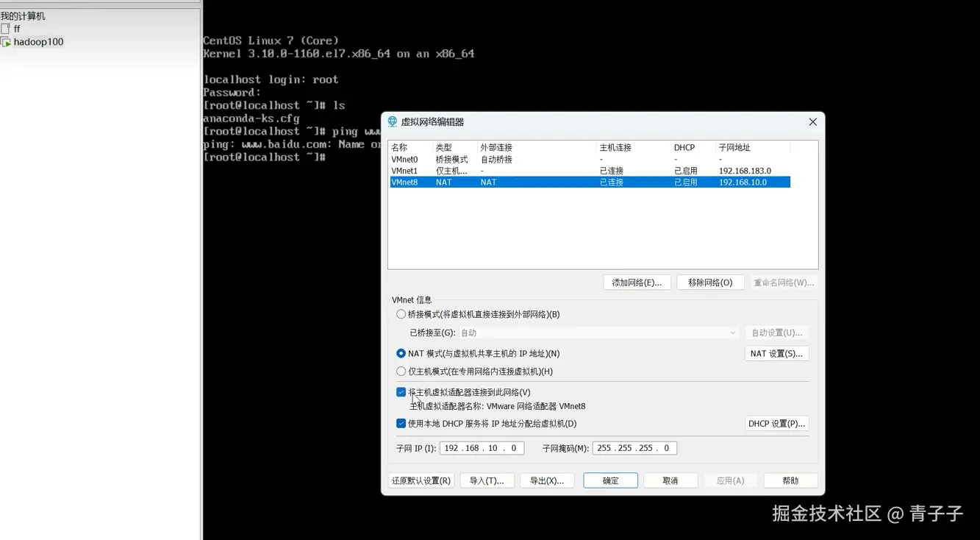Click the terminal prompt line [root@localhost ~]#
Screen dimensions: 980x540
point(264,157)
